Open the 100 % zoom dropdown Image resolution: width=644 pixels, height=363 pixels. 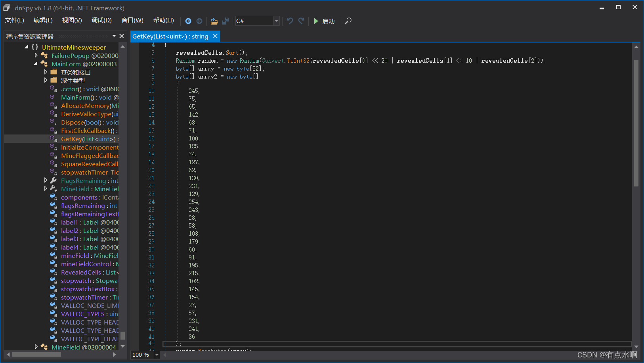157,355
